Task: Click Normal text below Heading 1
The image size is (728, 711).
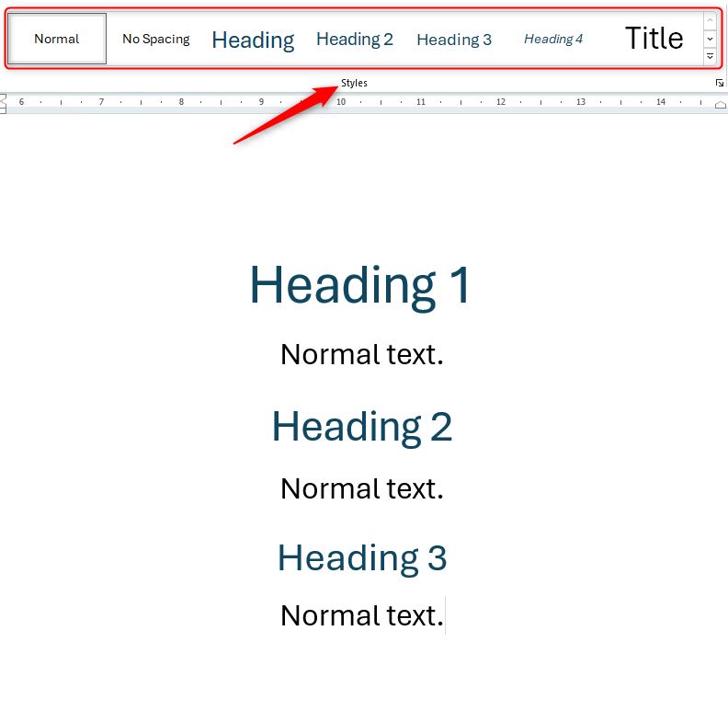Action: click(x=362, y=354)
